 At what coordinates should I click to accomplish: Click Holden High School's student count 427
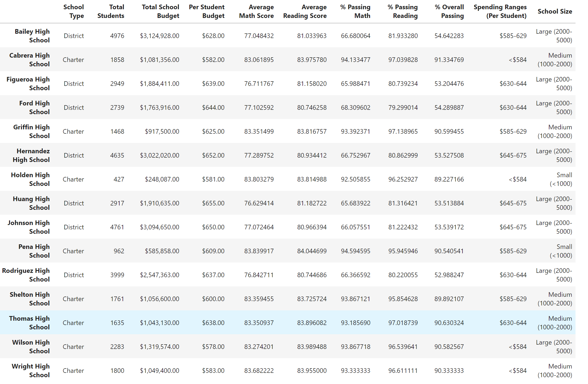tap(119, 179)
